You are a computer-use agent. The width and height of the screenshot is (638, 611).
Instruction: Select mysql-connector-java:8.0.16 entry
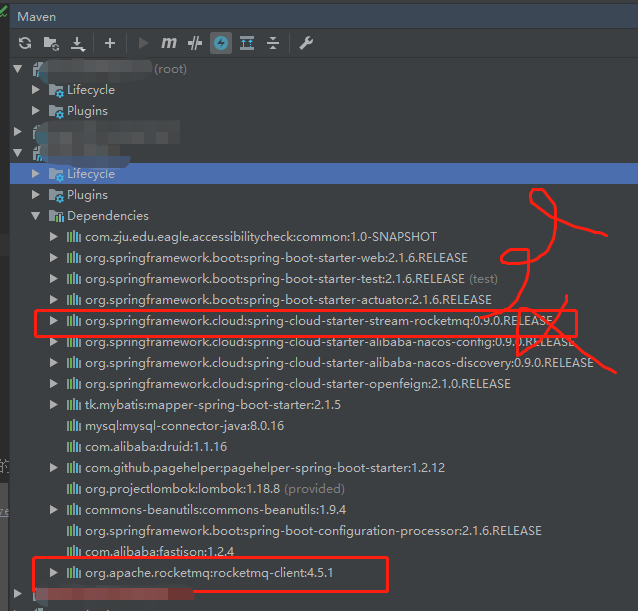click(184, 426)
